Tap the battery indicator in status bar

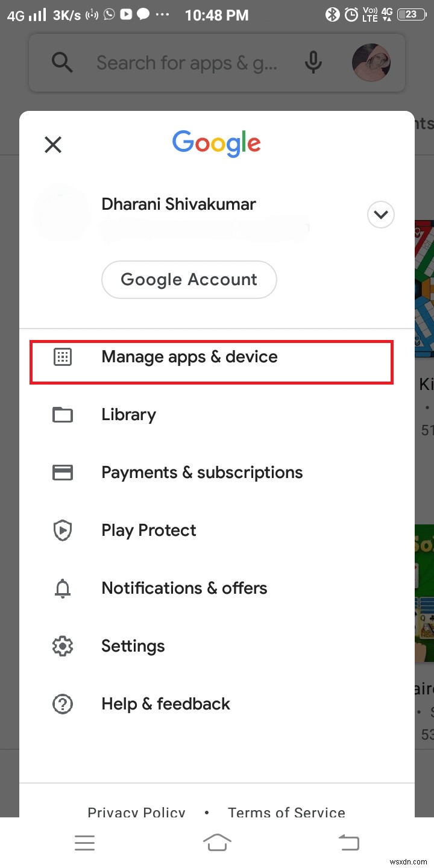(411, 15)
